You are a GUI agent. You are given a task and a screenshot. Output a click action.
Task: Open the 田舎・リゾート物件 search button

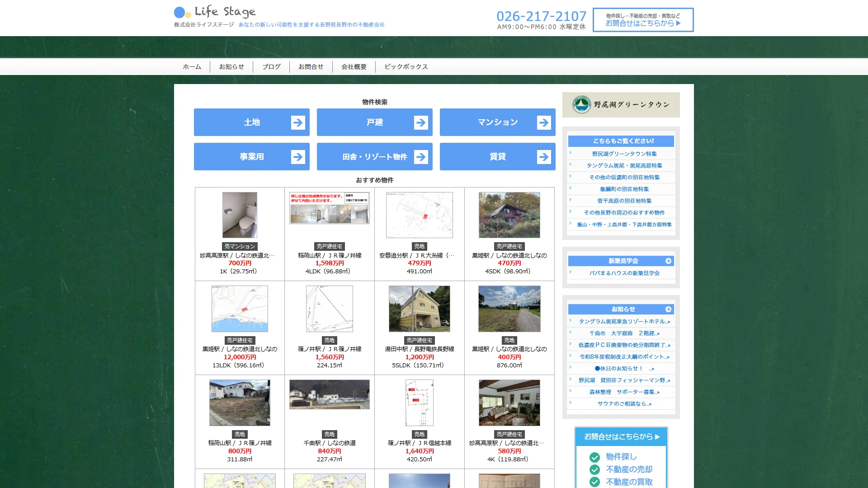tap(374, 157)
